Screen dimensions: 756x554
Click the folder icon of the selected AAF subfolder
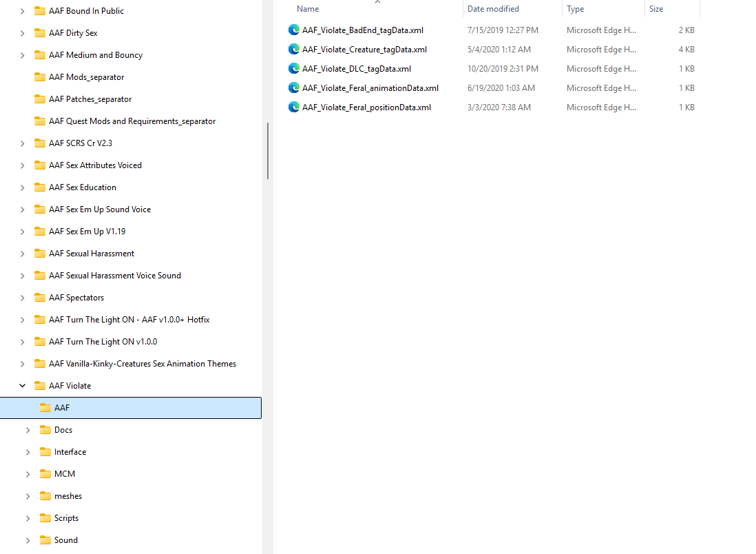coord(45,408)
